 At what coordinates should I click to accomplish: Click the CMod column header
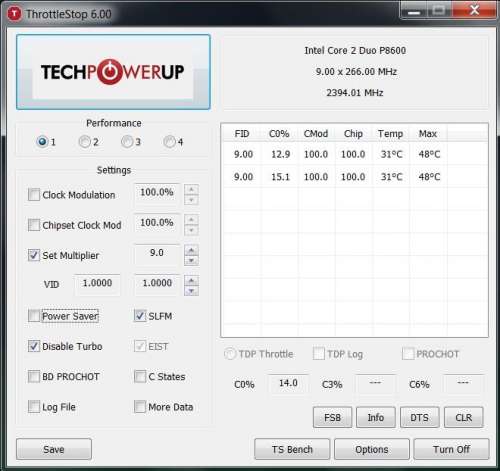[x=316, y=134]
